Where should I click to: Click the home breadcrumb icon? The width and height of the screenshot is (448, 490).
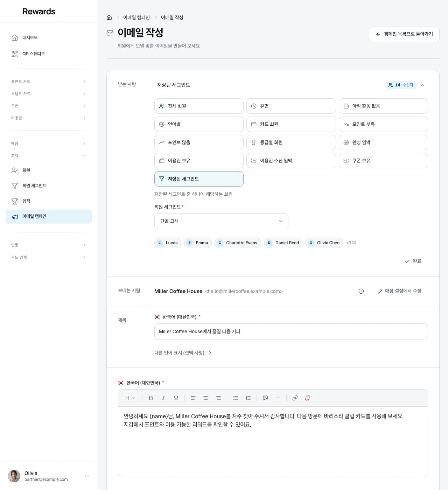(109, 17)
